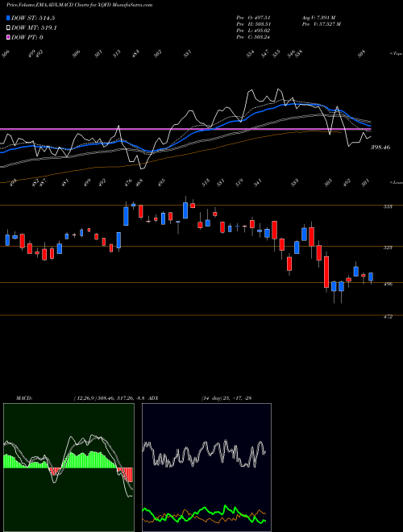Click the tallest red candle near the chart's right side
This screenshot has height=532, width=403.
pos(326,272)
